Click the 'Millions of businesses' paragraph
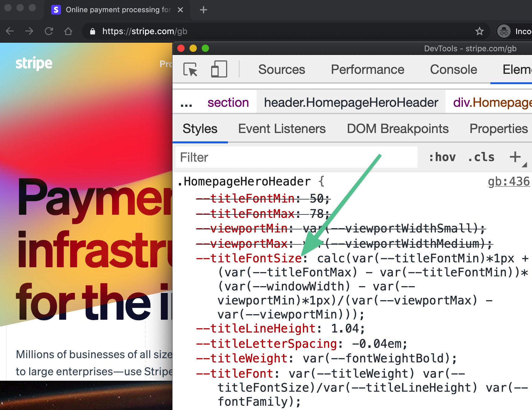Viewport: 532px width, 410px height. click(x=94, y=363)
